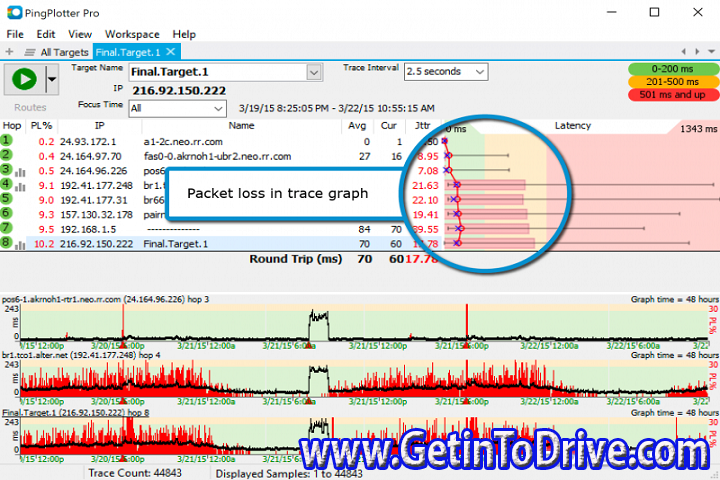
Task: Select the hop 4 green circle icon
Action: coord(6,185)
